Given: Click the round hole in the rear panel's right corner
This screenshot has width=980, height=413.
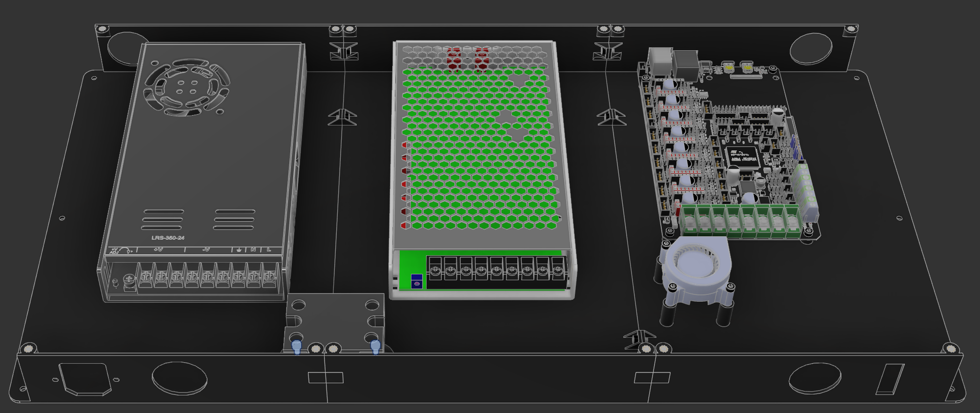Looking at the screenshot, I should tap(810, 49).
